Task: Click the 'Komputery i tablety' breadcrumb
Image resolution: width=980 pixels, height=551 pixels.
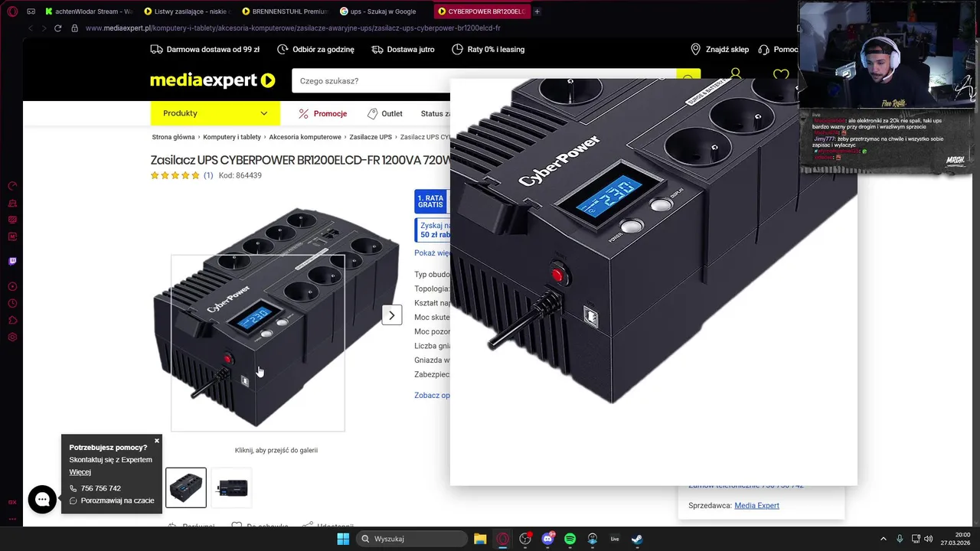Action: [232, 137]
